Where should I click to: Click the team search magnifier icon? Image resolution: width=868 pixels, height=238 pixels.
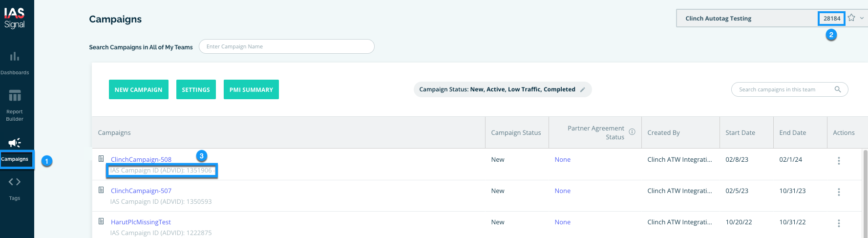838,89
